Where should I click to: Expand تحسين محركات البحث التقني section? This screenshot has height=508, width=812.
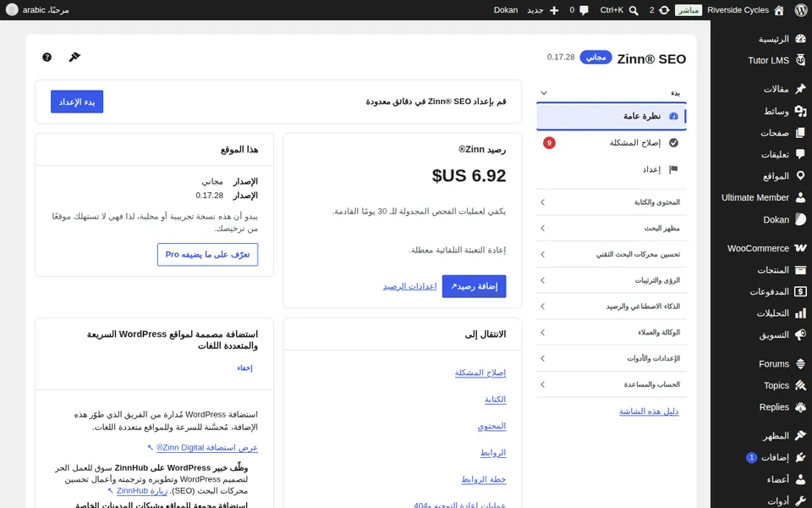click(611, 254)
